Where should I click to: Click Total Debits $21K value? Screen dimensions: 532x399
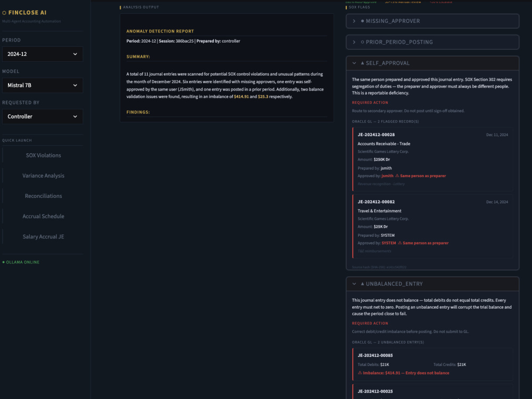(x=385, y=365)
